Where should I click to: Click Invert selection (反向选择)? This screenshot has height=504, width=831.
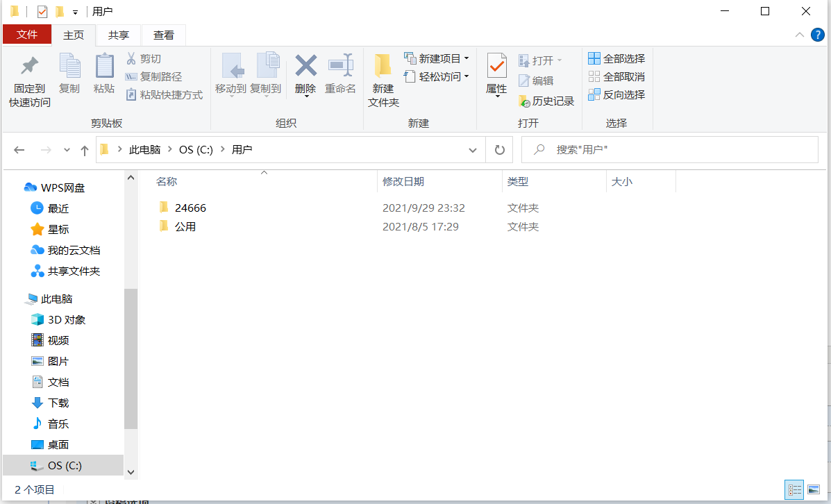(616, 95)
